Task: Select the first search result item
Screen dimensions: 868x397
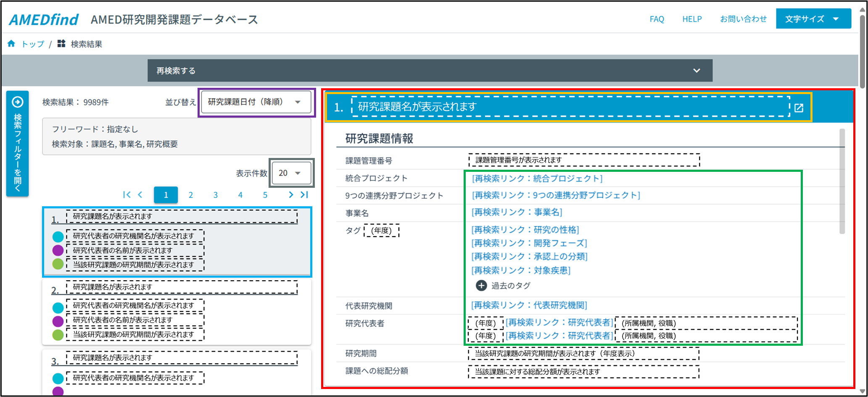Action: pos(177,242)
